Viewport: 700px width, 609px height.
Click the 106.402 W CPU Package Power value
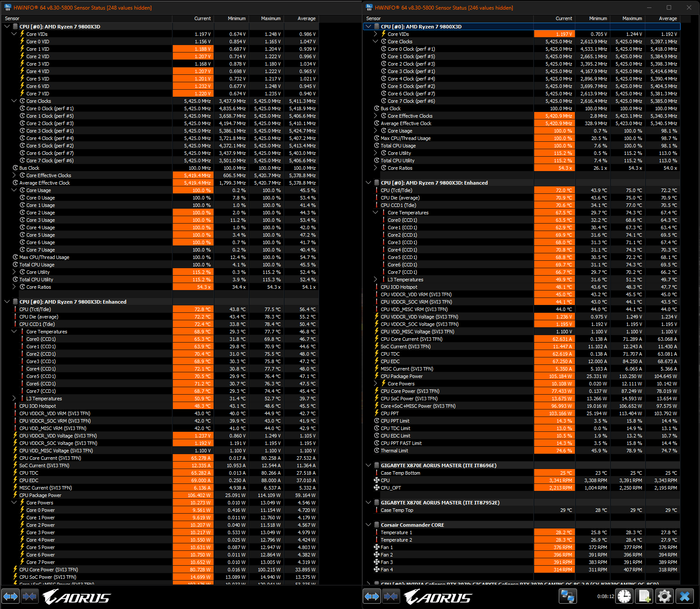pyautogui.click(x=193, y=495)
